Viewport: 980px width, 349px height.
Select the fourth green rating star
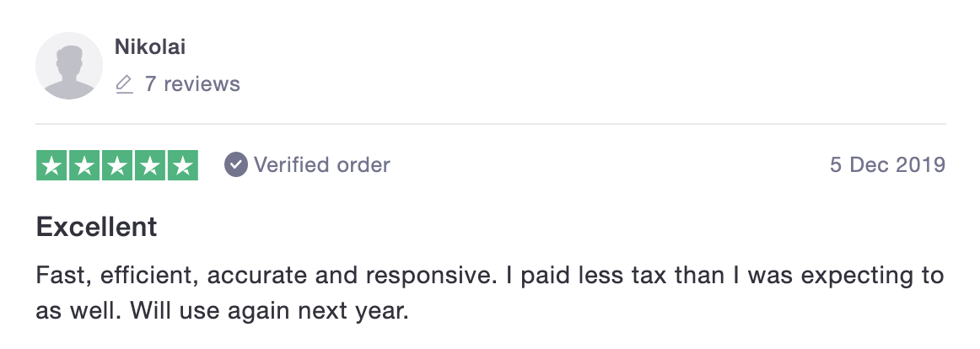149,165
